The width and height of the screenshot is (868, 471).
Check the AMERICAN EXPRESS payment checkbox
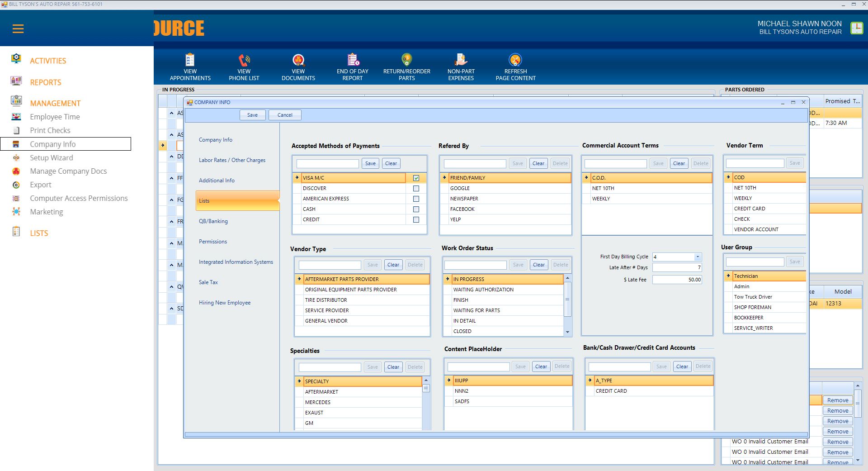coord(416,199)
